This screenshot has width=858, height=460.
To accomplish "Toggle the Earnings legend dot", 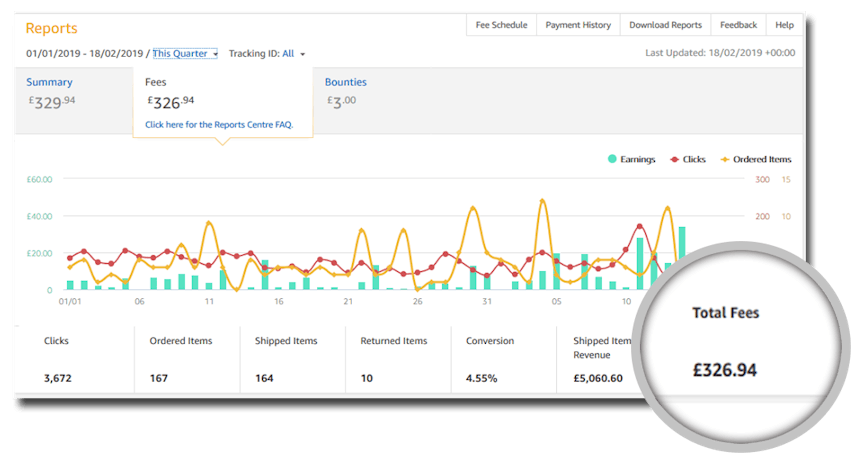I will (612, 159).
